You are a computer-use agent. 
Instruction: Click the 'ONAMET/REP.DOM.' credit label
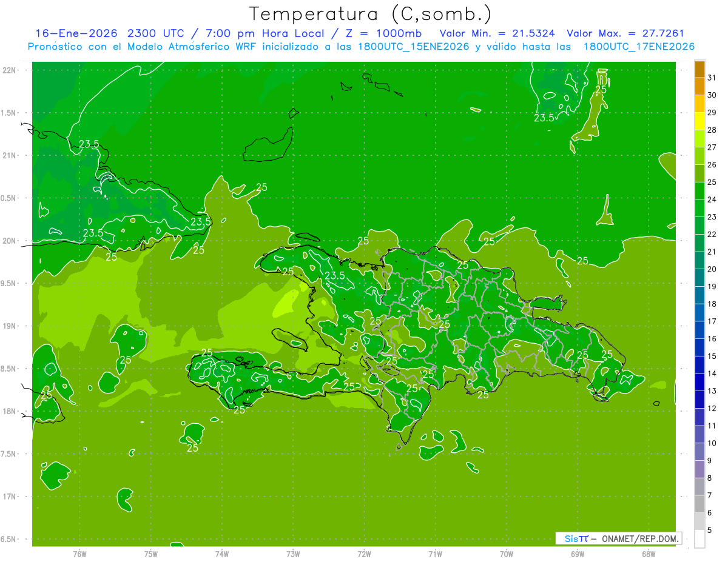point(639,538)
